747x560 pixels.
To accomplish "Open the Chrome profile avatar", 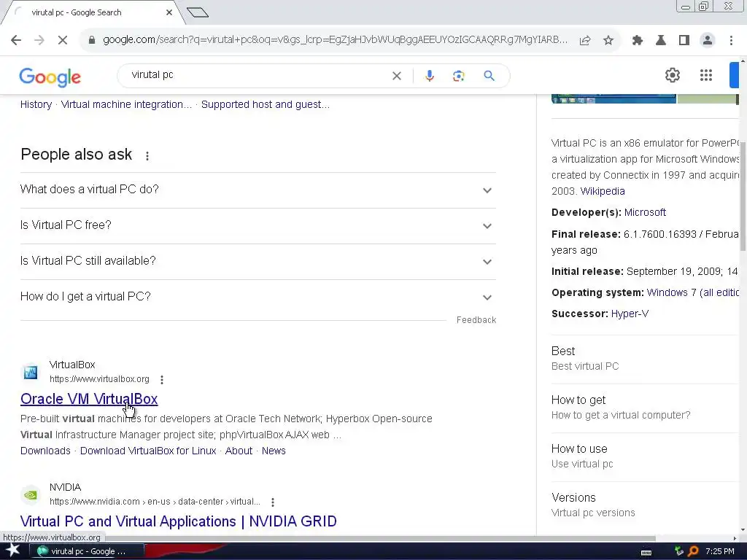I will coord(708,41).
